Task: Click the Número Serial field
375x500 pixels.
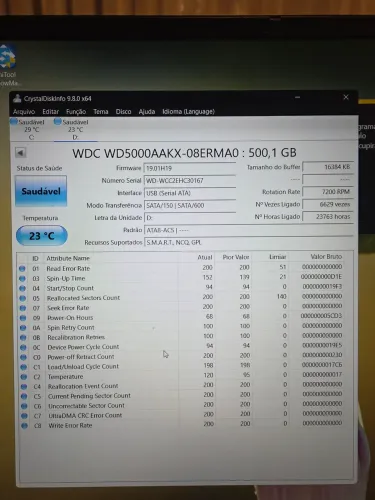Action: point(190,181)
